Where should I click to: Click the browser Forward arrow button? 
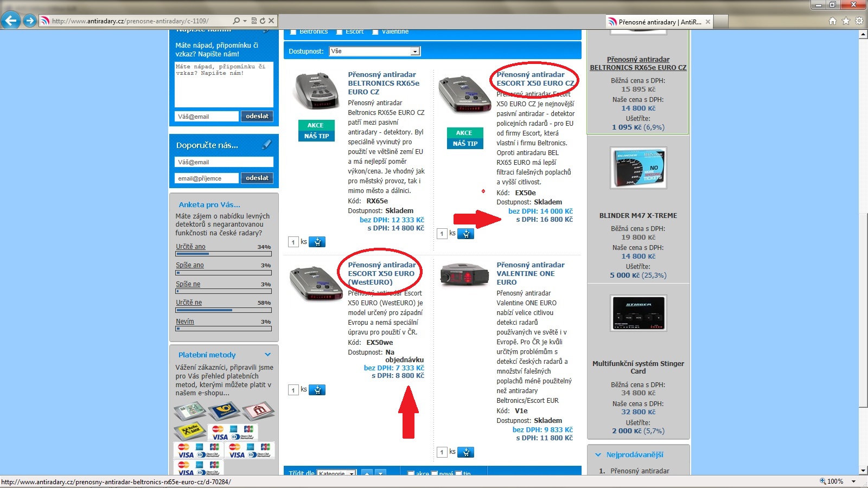point(30,21)
